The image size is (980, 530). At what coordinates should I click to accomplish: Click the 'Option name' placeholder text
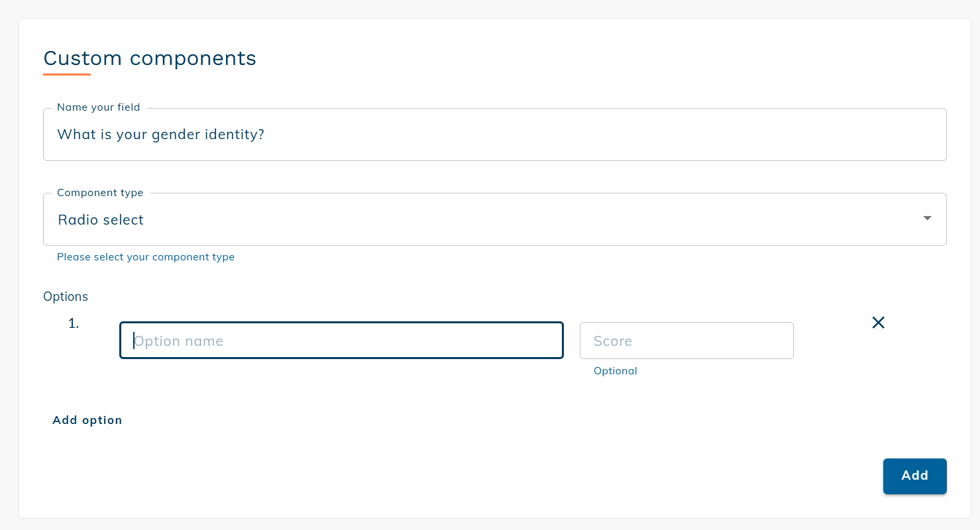(x=179, y=341)
